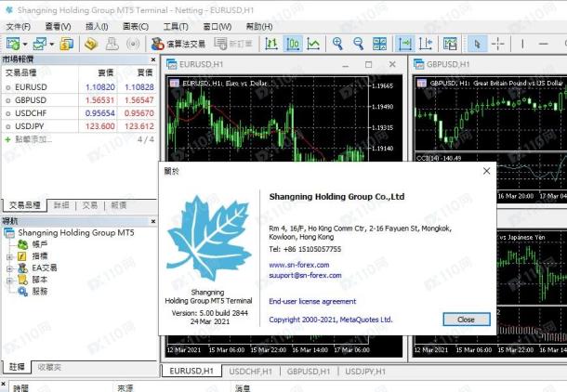Click the suuport@sn-forex.com email link
The width and height of the screenshot is (567, 392).
(x=305, y=275)
